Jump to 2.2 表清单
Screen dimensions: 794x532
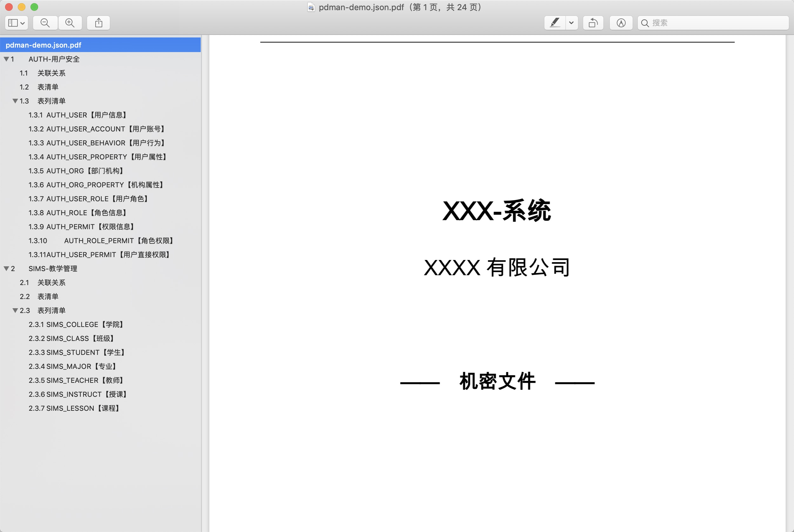[39, 296]
